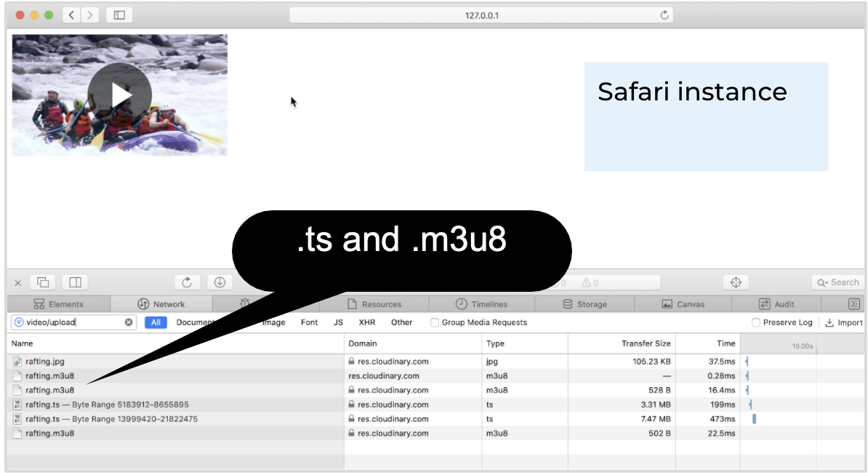This screenshot has height=473, width=868.
Task: Click Safari's back navigation button
Action: [71, 15]
